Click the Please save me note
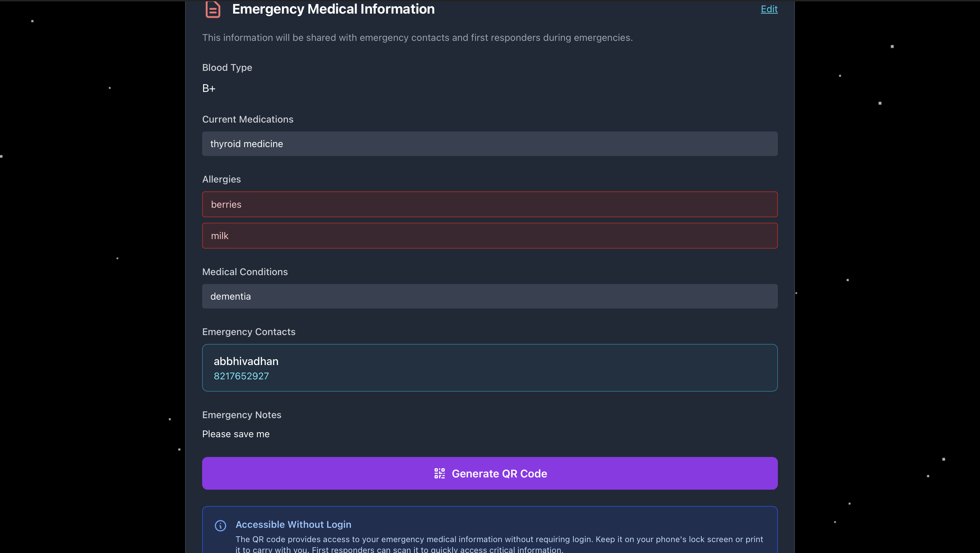 (x=235, y=434)
